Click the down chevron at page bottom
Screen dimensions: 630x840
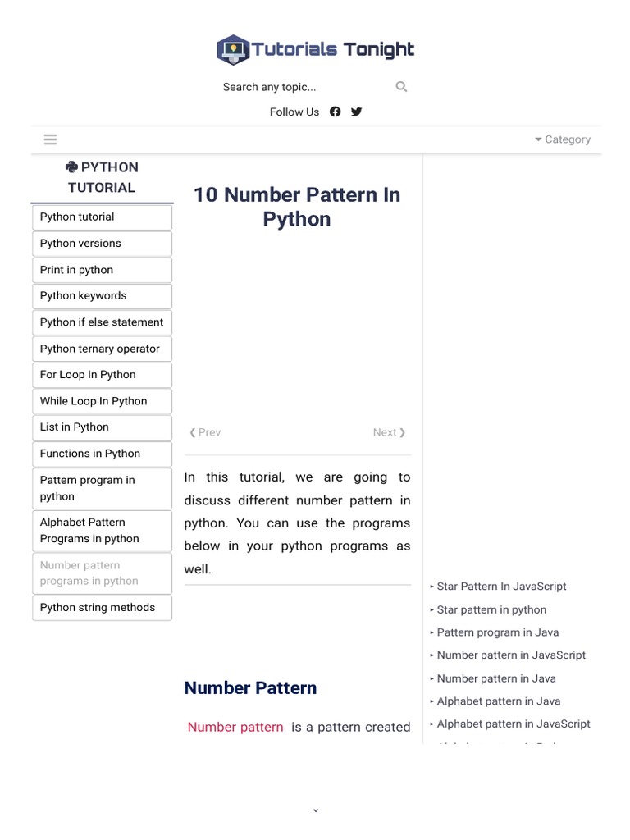click(x=315, y=810)
